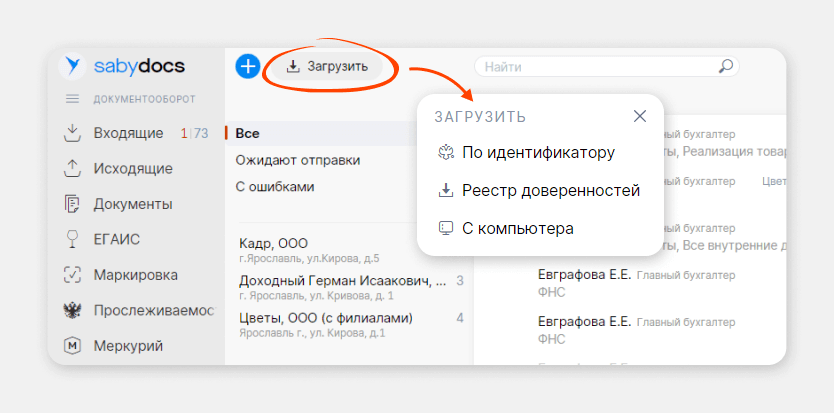
Task: Open the Маркировка sidebar section
Action: coord(135,275)
